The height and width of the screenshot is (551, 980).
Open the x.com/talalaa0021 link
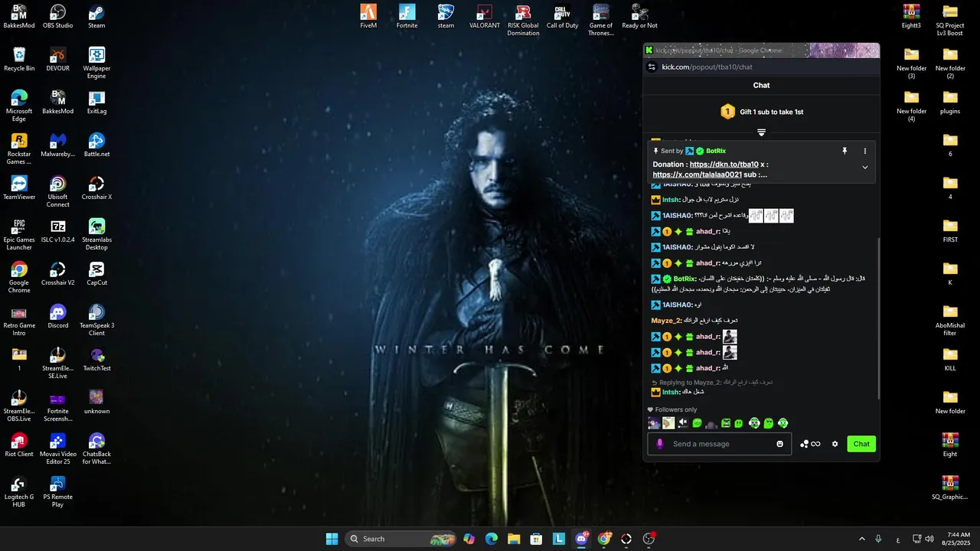[697, 174]
